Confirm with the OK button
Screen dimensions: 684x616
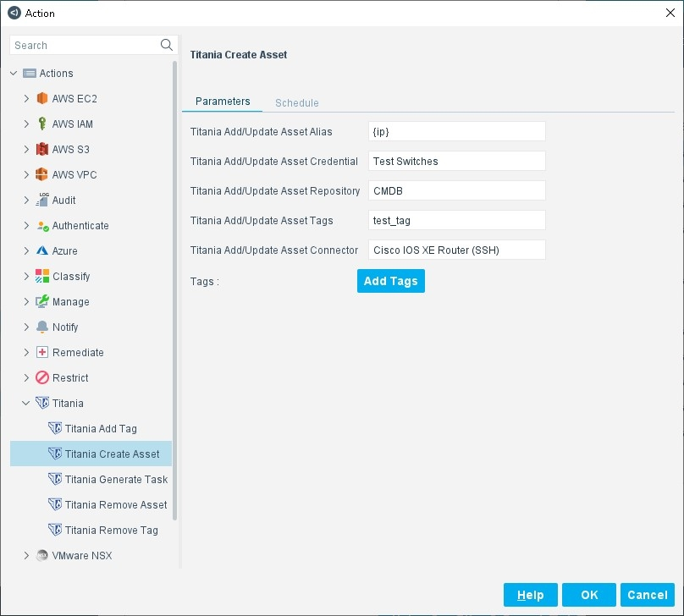pyautogui.click(x=589, y=595)
